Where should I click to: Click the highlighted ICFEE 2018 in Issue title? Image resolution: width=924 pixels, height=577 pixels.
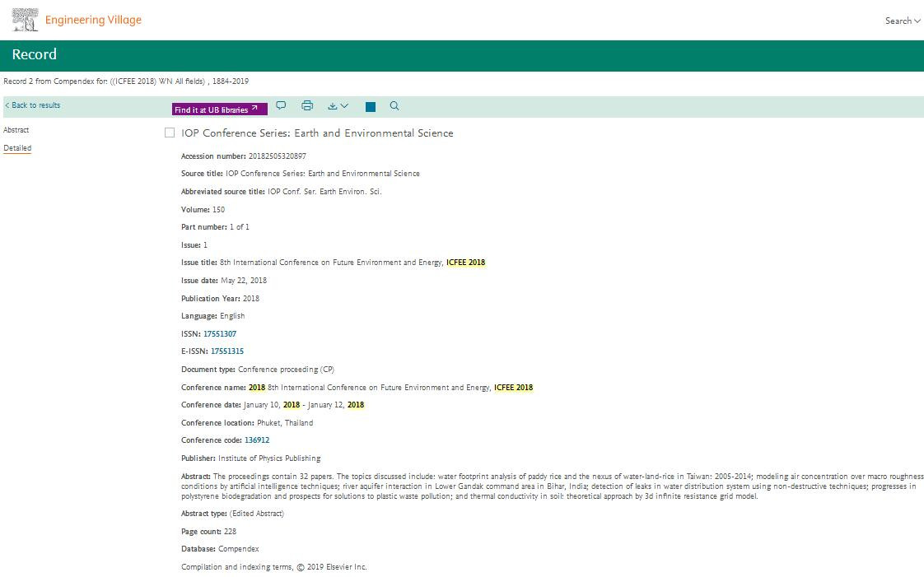point(465,263)
